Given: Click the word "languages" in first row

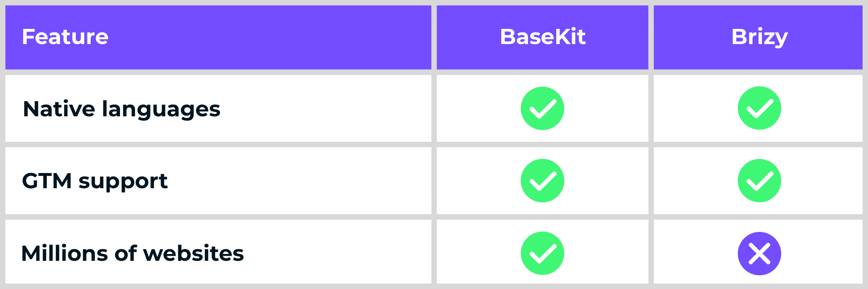Looking at the screenshot, I should [x=161, y=110].
